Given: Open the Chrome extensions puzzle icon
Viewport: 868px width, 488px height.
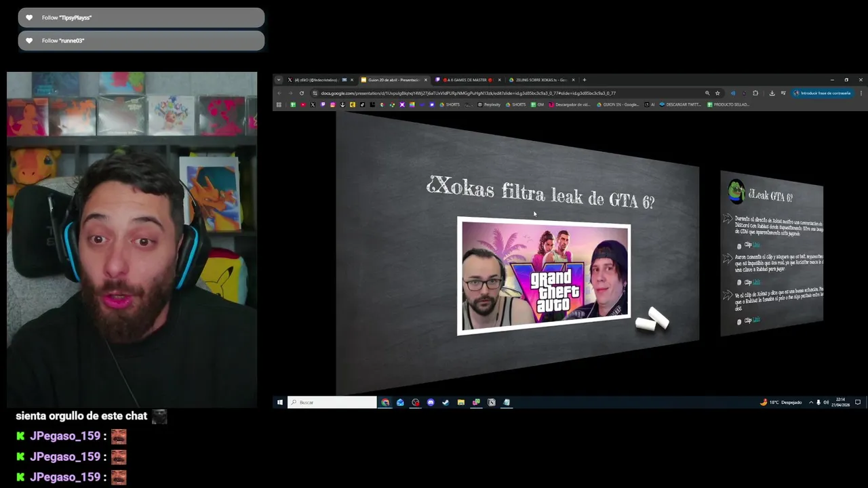Looking at the screenshot, I should (x=755, y=93).
